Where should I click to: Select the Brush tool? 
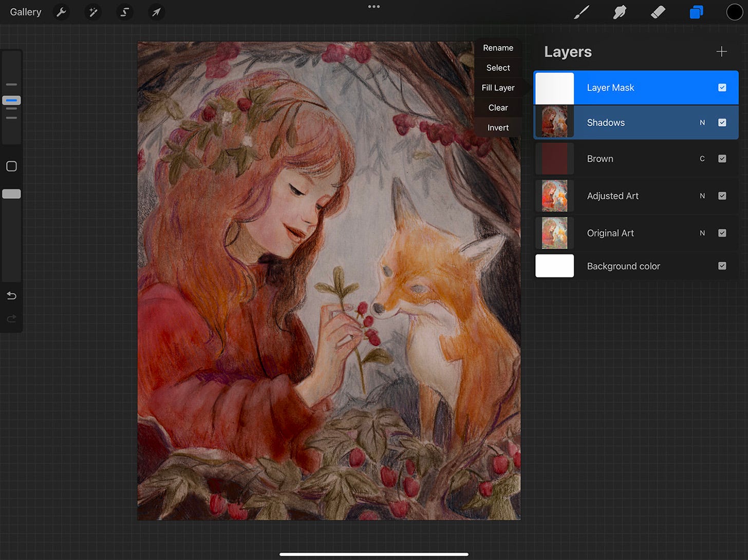click(x=582, y=12)
